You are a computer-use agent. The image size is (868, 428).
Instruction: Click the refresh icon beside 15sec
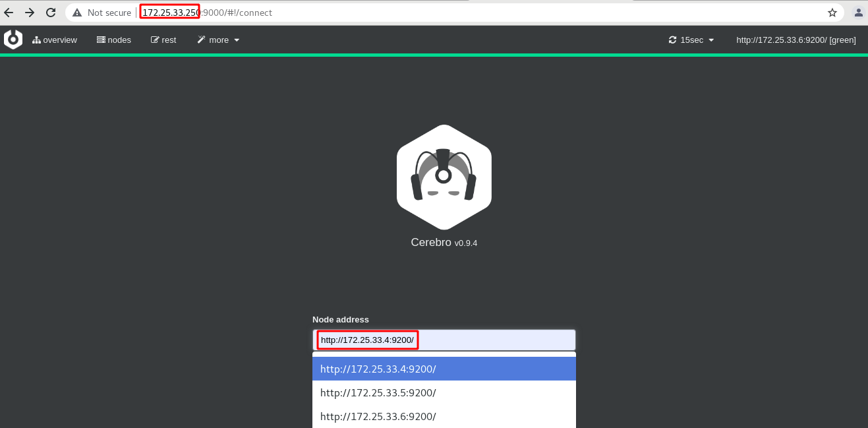click(672, 40)
